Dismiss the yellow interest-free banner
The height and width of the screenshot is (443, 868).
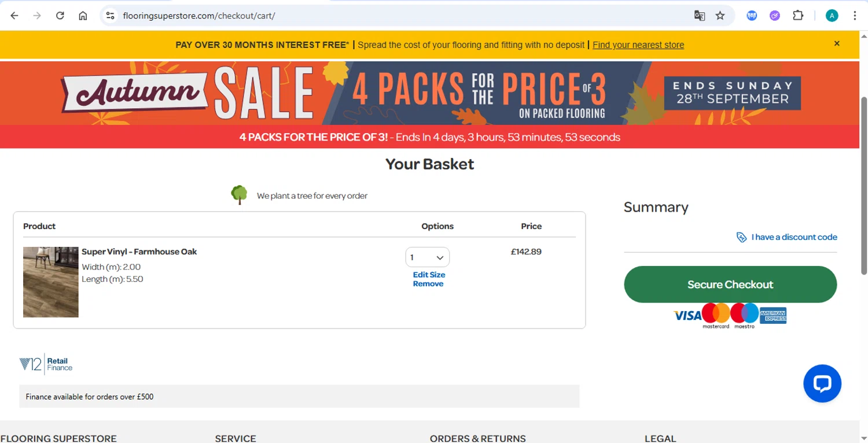pos(837,43)
